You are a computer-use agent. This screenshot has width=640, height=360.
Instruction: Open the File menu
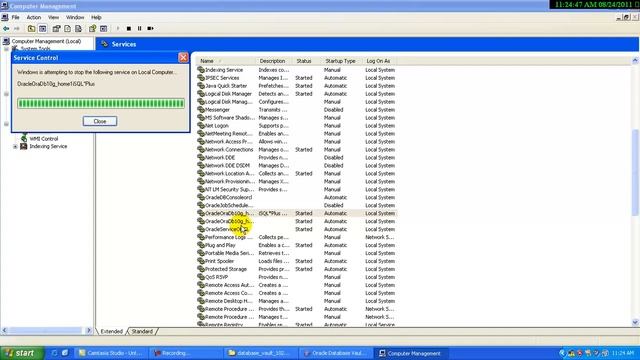click(16, 18)
